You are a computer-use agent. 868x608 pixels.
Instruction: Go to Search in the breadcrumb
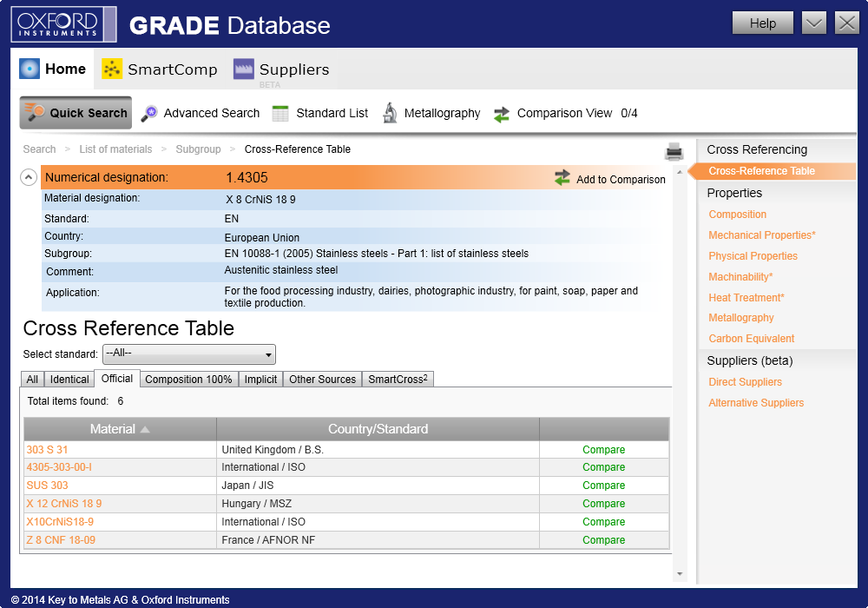[39, 149]
